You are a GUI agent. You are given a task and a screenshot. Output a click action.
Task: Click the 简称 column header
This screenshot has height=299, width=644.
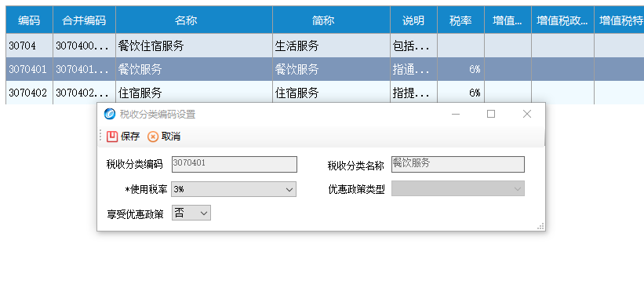click(331, 20)
